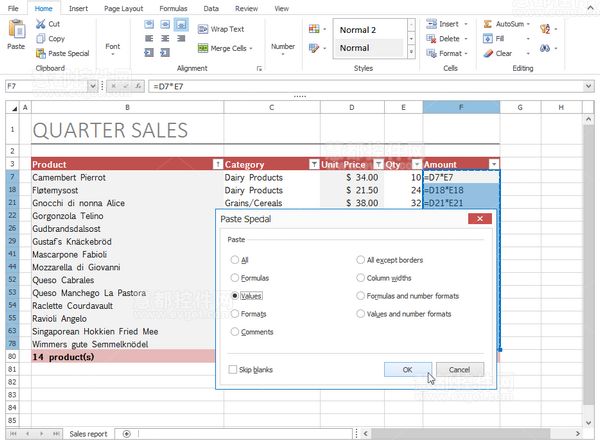Screen dimensions: 600x445
Task: Open Sort and Filter icon
Action: 545,29
